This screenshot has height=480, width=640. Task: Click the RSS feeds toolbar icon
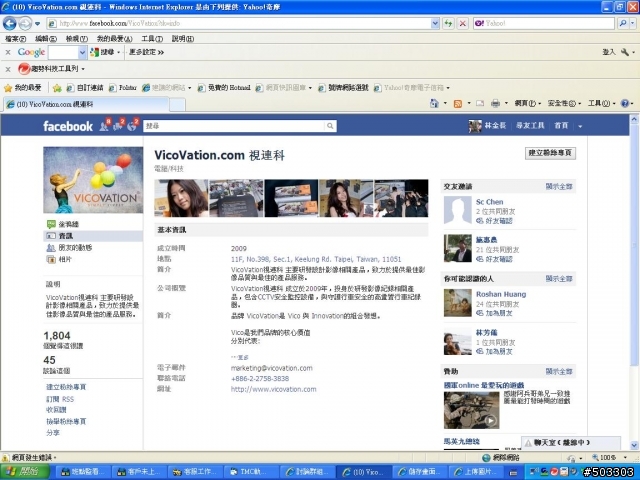pos(458,103)
